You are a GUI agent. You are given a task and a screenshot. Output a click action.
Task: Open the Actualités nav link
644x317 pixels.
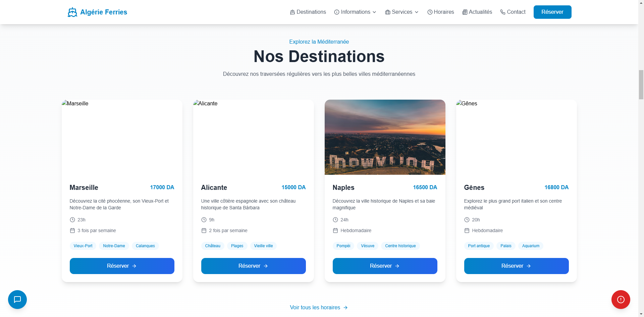point(477,12)
